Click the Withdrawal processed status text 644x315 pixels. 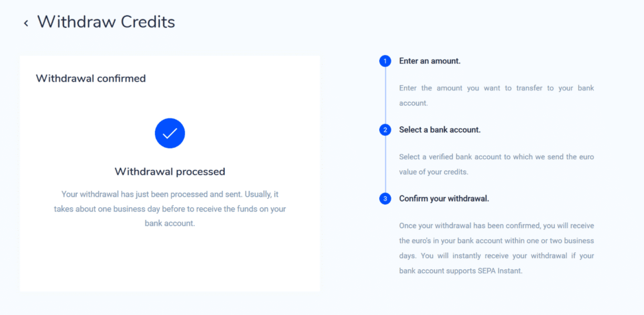[170, 171]
